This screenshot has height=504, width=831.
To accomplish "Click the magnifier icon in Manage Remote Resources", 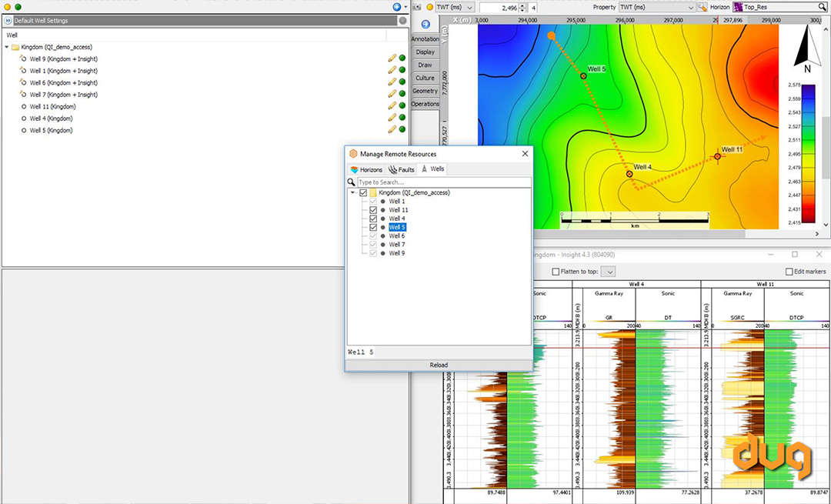I will click(x=352, y=182).
